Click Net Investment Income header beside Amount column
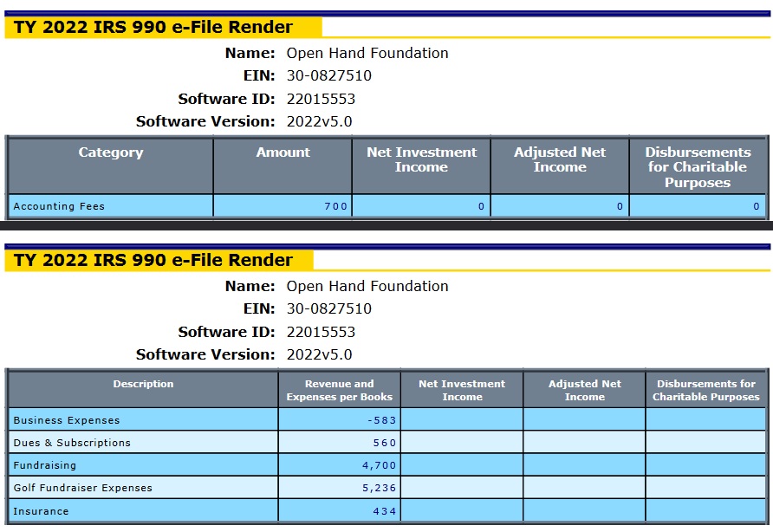 point(421,166)
